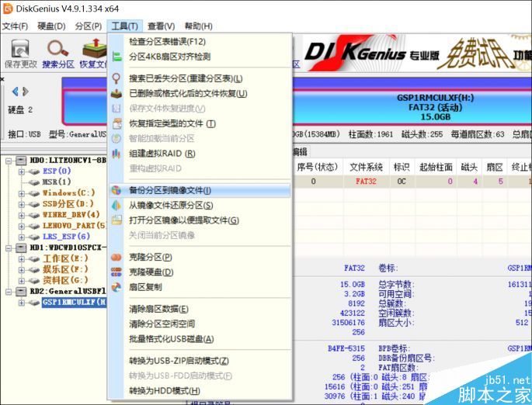532x405 pixels.
Task: Select MSR(1) partition in tree
Action: 57,182
